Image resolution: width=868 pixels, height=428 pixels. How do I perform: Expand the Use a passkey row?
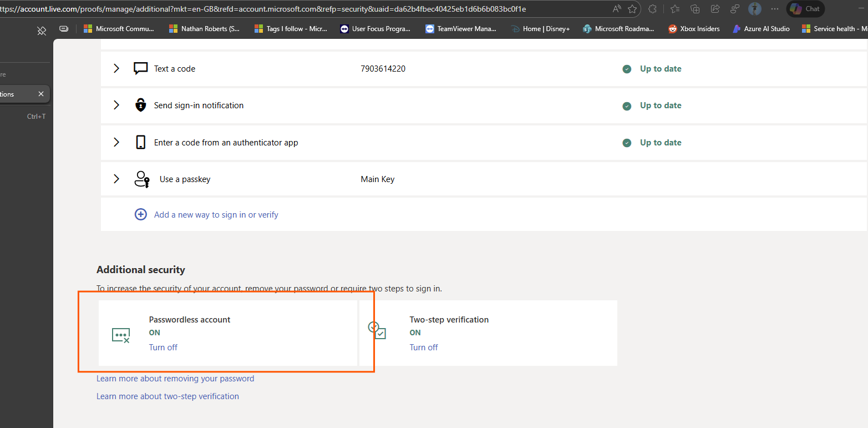pos(116,179)
